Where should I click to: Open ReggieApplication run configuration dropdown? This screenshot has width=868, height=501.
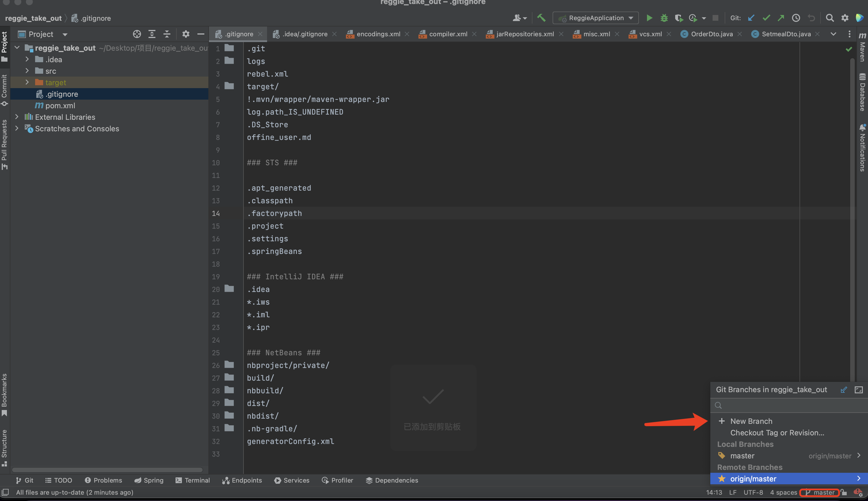pos(596,18)
